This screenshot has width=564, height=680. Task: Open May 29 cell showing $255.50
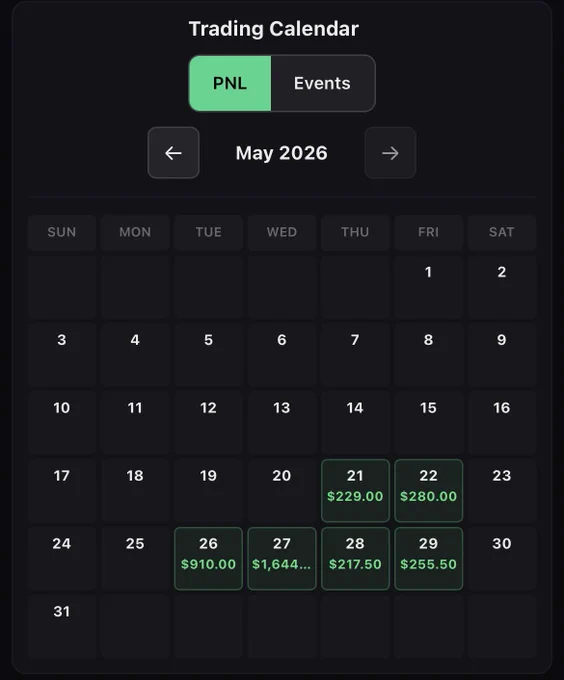point(428,559)
